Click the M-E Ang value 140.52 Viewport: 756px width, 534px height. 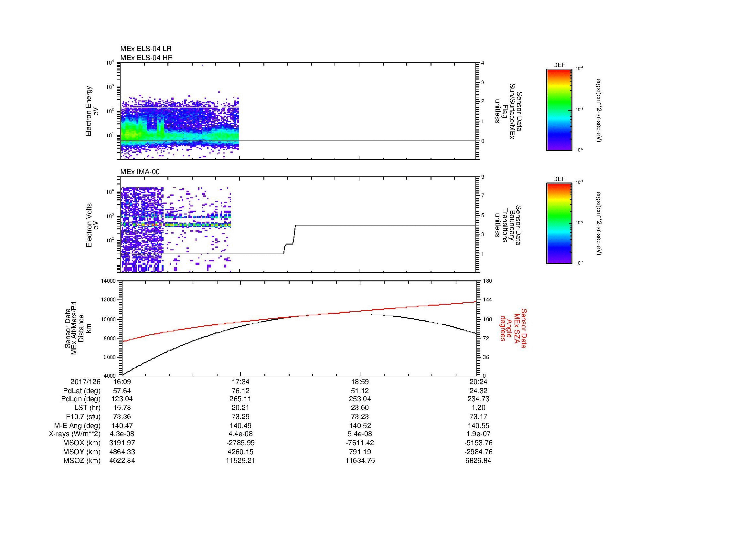[360, 425]
